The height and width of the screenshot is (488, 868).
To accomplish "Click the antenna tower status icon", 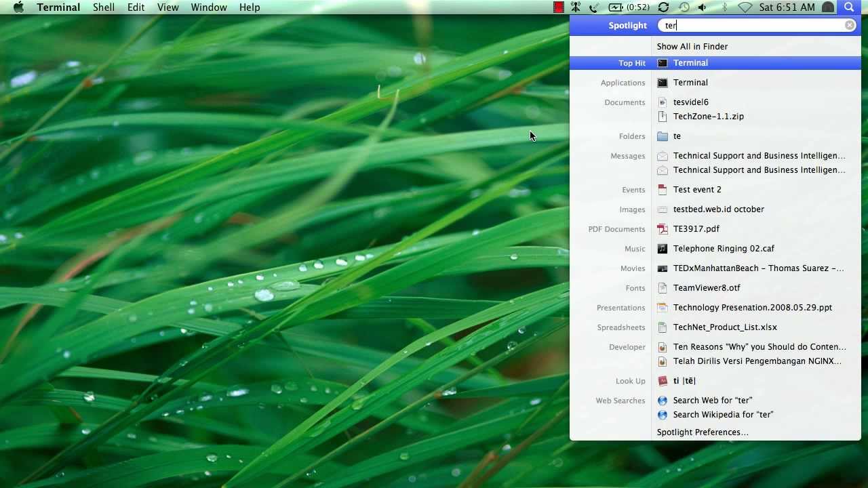I will point(576,7).
